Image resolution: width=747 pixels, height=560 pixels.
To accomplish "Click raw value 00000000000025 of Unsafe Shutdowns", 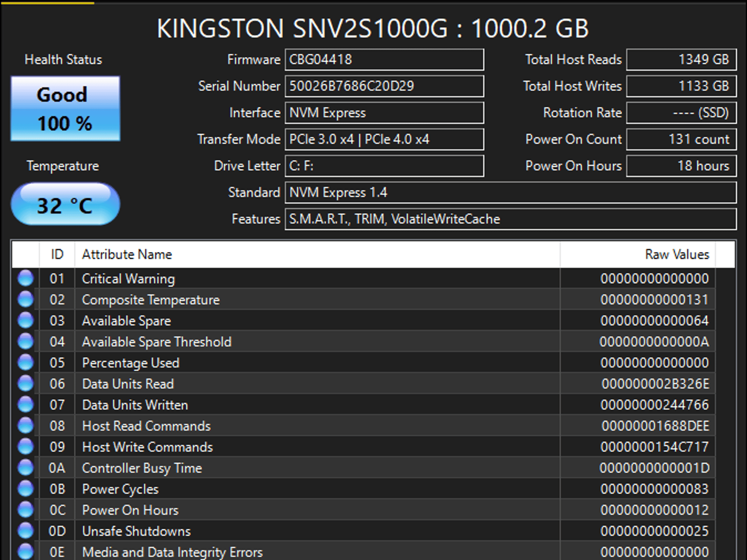I will (x=655, y=531).
